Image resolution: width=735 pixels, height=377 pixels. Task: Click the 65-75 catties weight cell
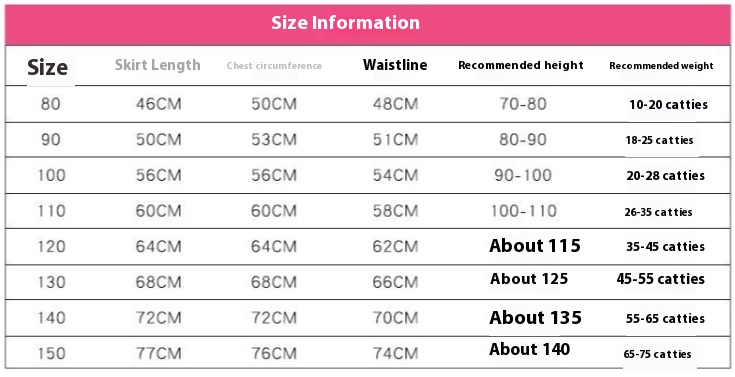[x=657, y=354]
